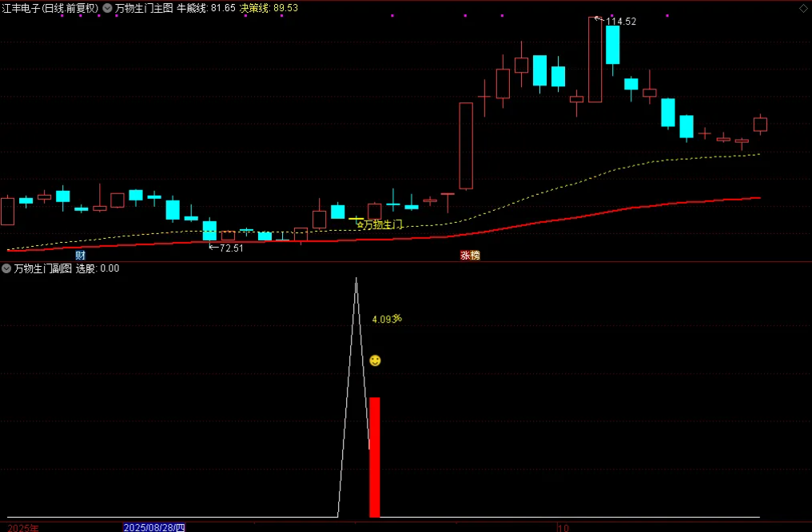This screenshot has height=532, width=812.
Task: Click the 决策线: 89.53 value
Action: pyautogui.click(x=269, y=8)
